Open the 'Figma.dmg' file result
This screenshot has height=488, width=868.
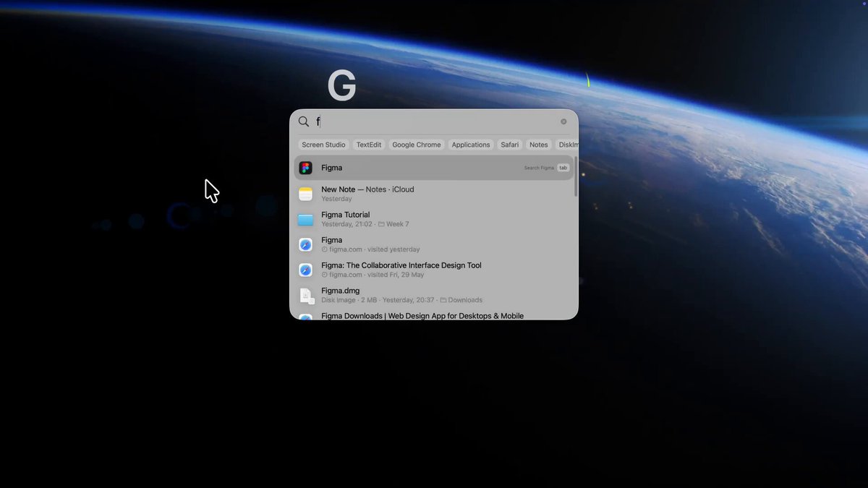[x=434, y=295]
